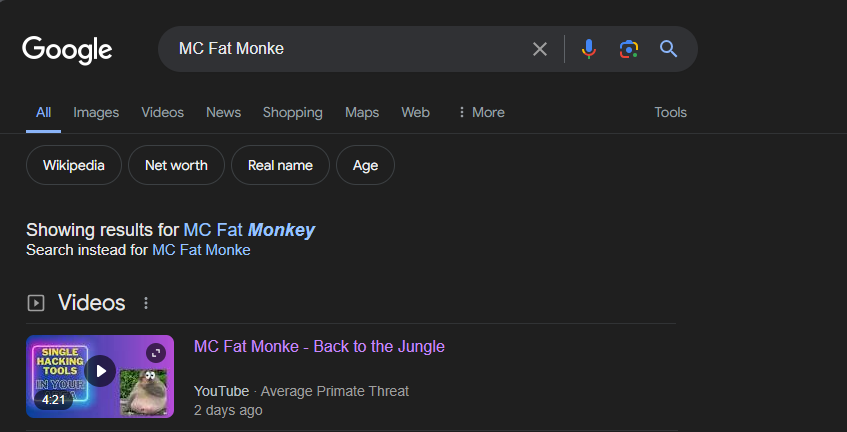This screenshot has width=847, height=432.
Task: Select the Net worth suggestion chip
Action: coord(176,165)
